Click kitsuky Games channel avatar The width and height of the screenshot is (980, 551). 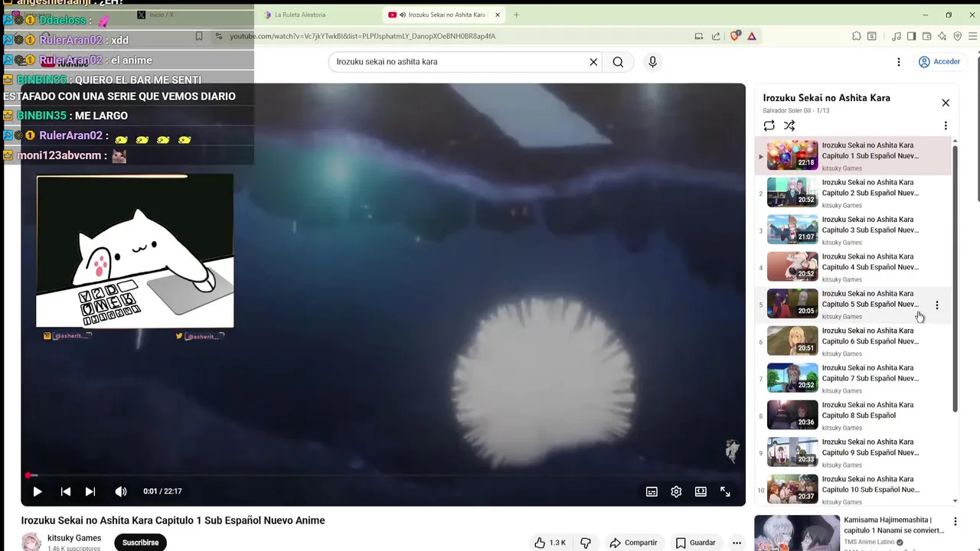31,542
